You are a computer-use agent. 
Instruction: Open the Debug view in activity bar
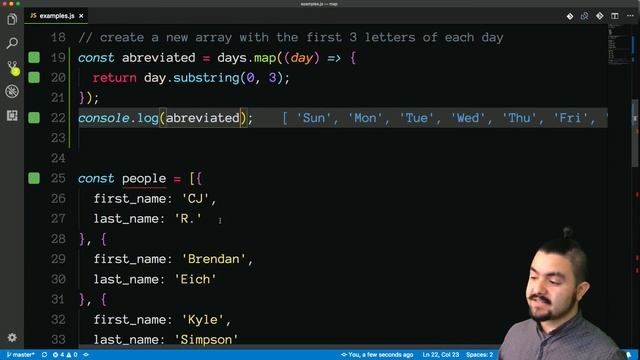point(12,91)
